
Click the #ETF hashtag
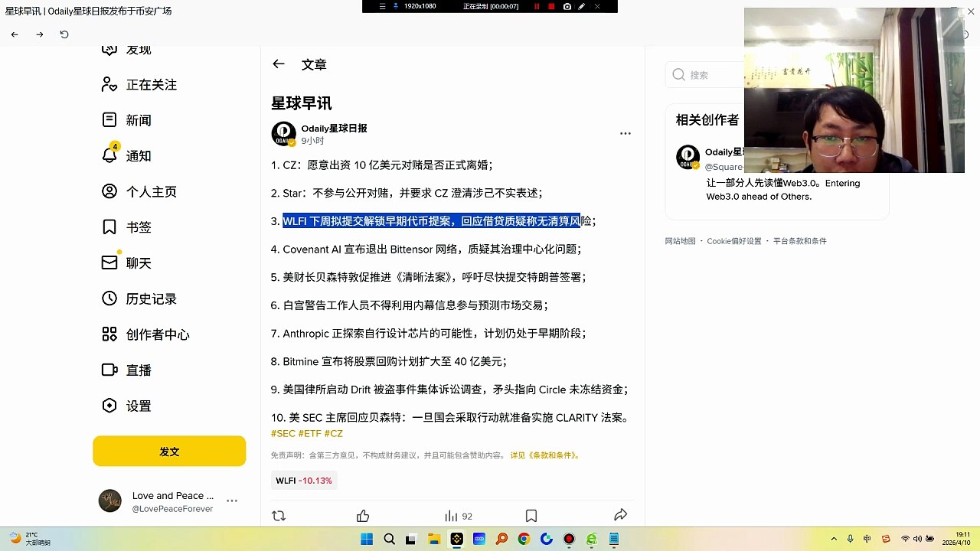[310, 433]
